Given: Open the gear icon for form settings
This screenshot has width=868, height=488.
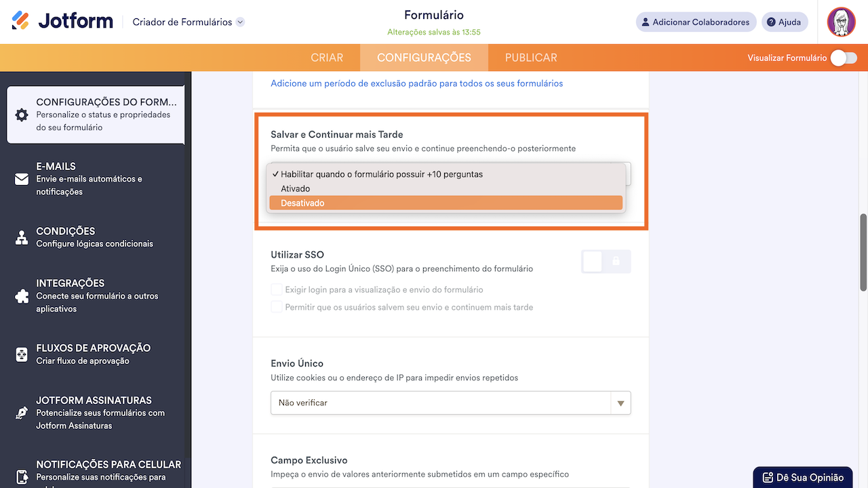Looking at the screenshot, I should (x=22, y=115).
